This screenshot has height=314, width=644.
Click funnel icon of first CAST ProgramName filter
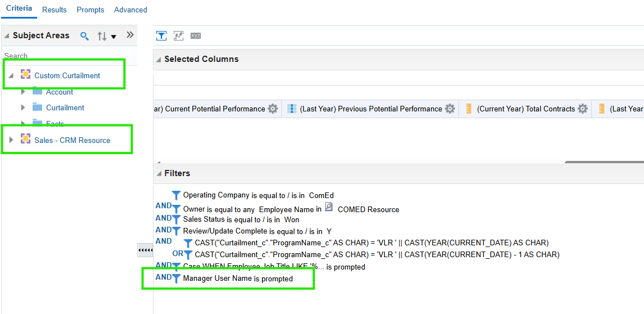pos(188,243)
